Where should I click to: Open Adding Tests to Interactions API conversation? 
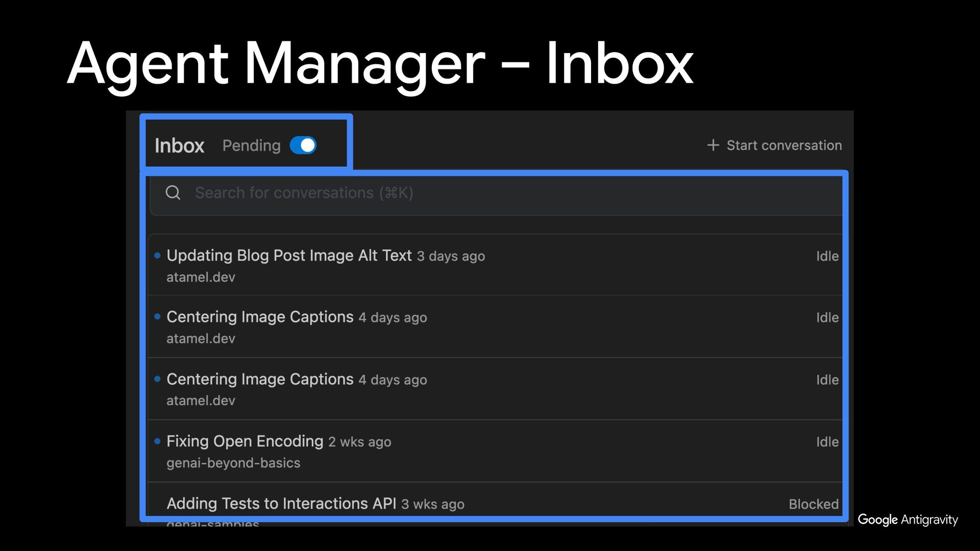pos(281,504)
